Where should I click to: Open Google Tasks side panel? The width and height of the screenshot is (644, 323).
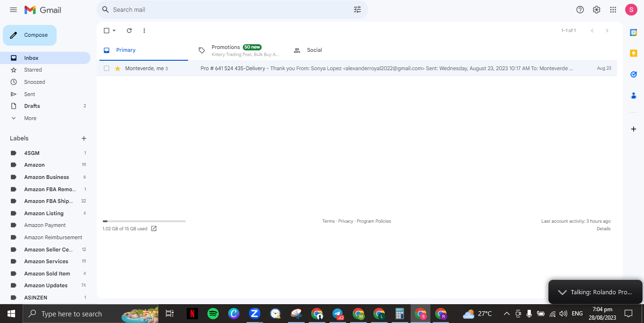(634, 74)
